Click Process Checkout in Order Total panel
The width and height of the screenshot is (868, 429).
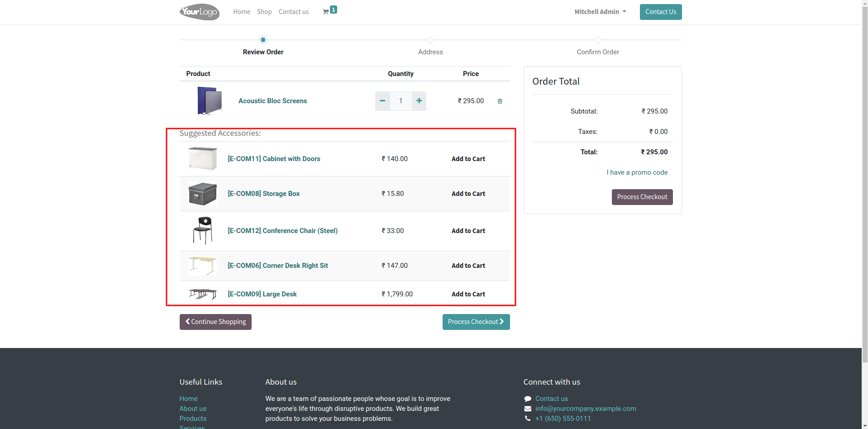(x=642, y=197)
